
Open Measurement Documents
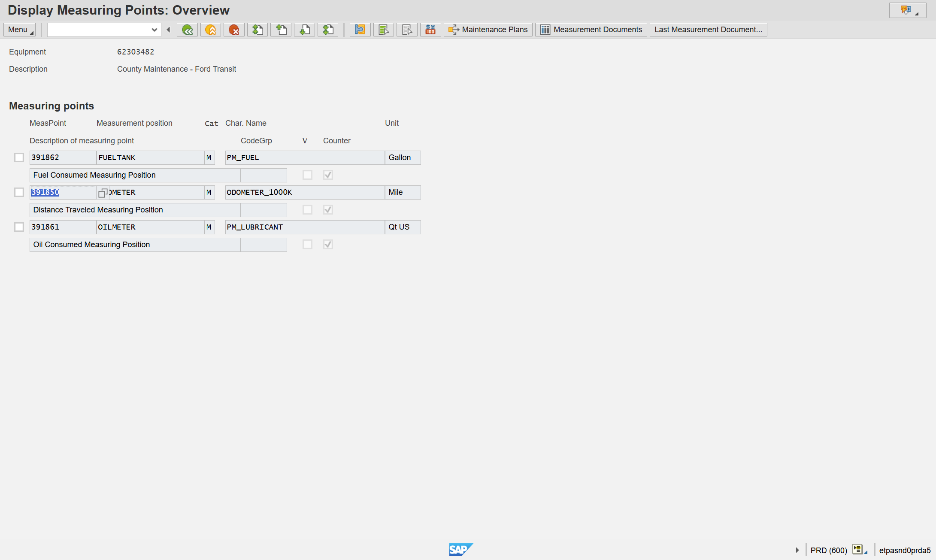pos(591,30)
